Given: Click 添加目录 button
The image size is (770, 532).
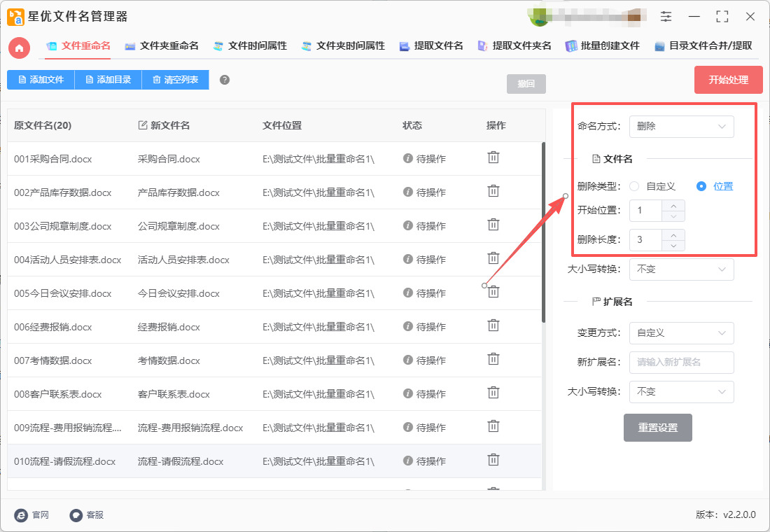Looking at the screenshot, I should (108, 80).
